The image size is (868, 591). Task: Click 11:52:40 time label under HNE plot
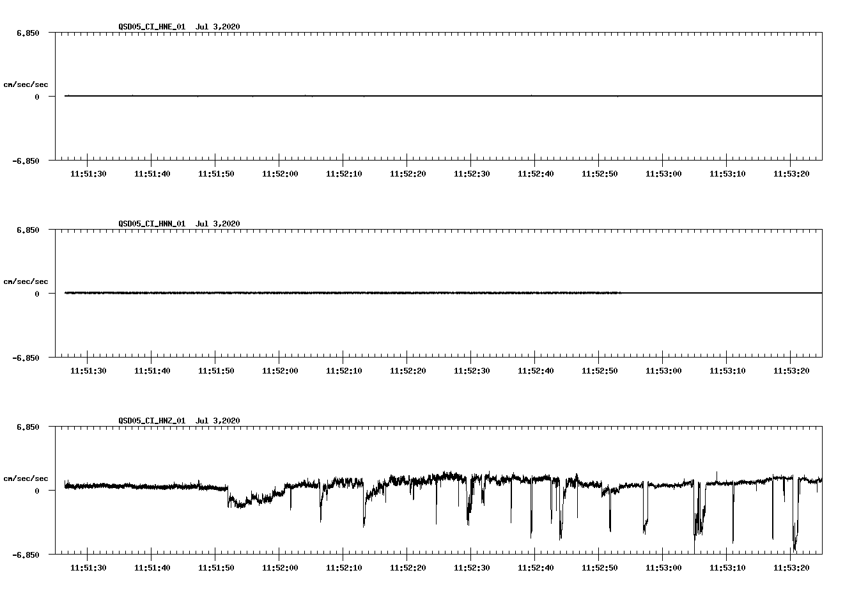536,174
